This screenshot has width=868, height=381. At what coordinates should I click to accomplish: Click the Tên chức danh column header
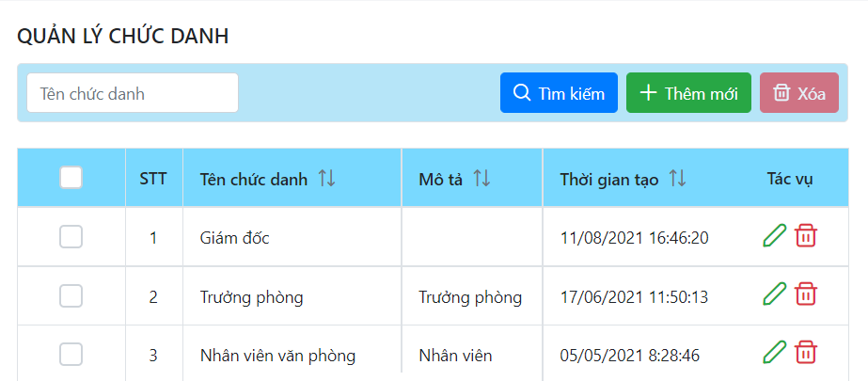pos(254,179)
